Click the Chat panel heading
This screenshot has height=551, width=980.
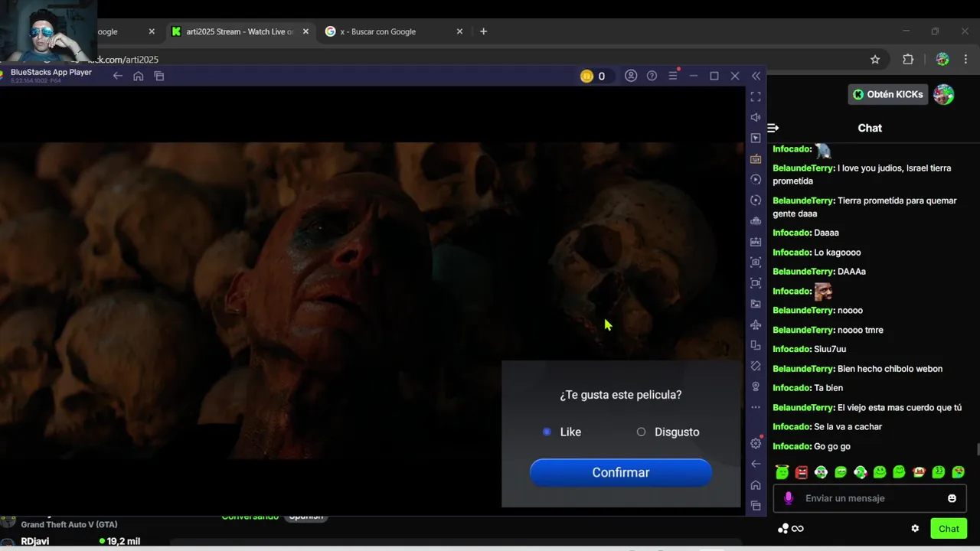tap(870, 128)
